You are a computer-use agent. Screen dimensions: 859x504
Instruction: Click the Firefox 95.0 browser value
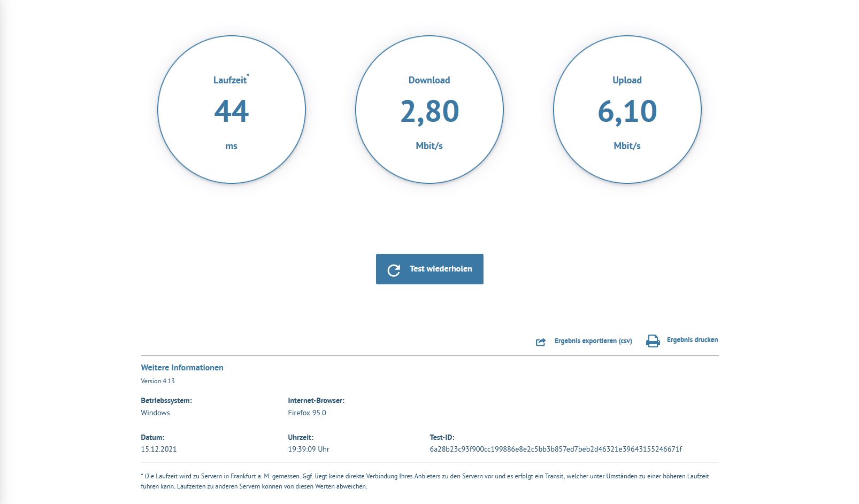[306, 413]
